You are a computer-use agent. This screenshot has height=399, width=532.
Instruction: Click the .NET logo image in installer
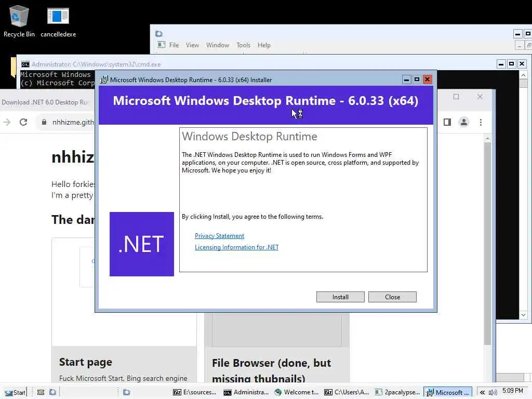coord(142,244)
